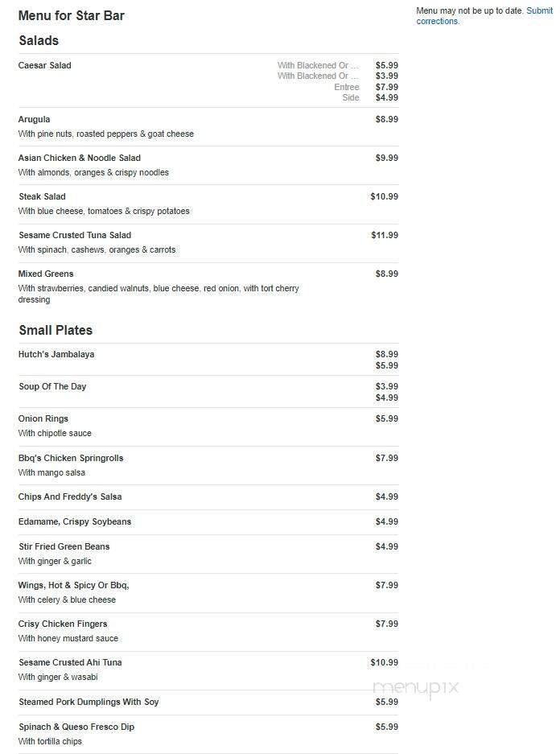560x754 pixels.
Task: Click Hutch's Jambalaya item name
Action: [x=56, y=354]
